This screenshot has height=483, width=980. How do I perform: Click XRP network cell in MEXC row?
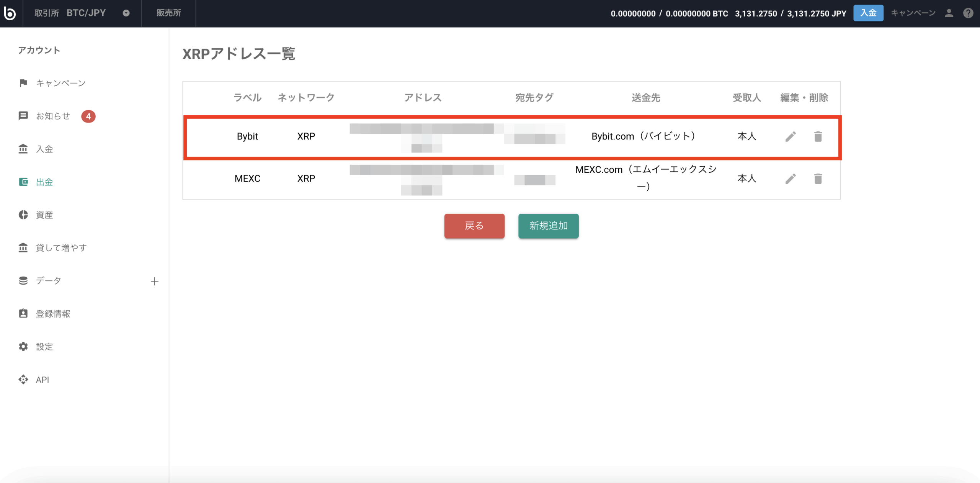pos(306,178)
